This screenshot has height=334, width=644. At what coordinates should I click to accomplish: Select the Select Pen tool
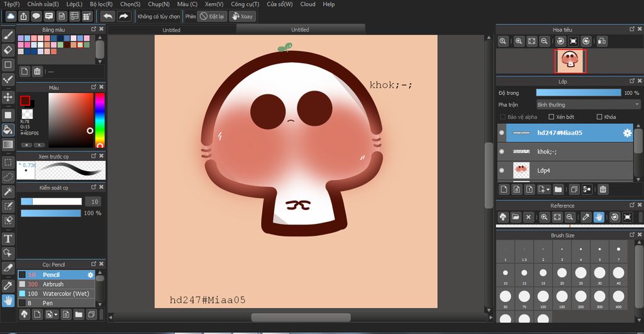8,206
